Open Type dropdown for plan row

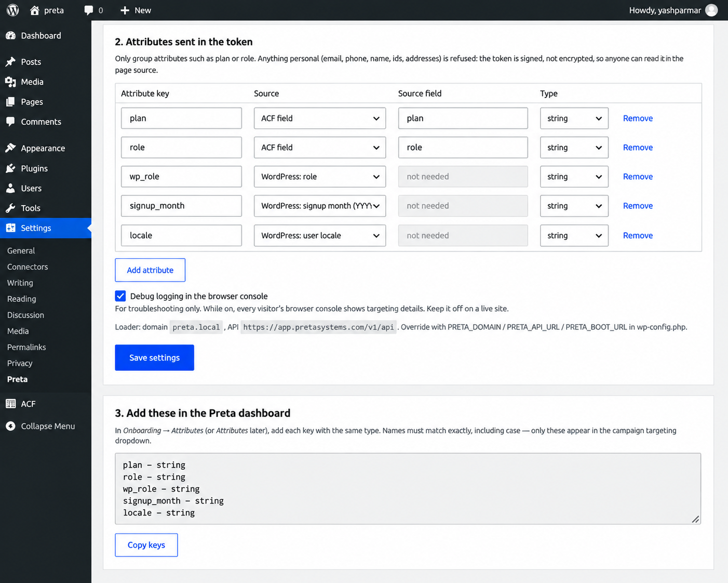tap(574, 118)
